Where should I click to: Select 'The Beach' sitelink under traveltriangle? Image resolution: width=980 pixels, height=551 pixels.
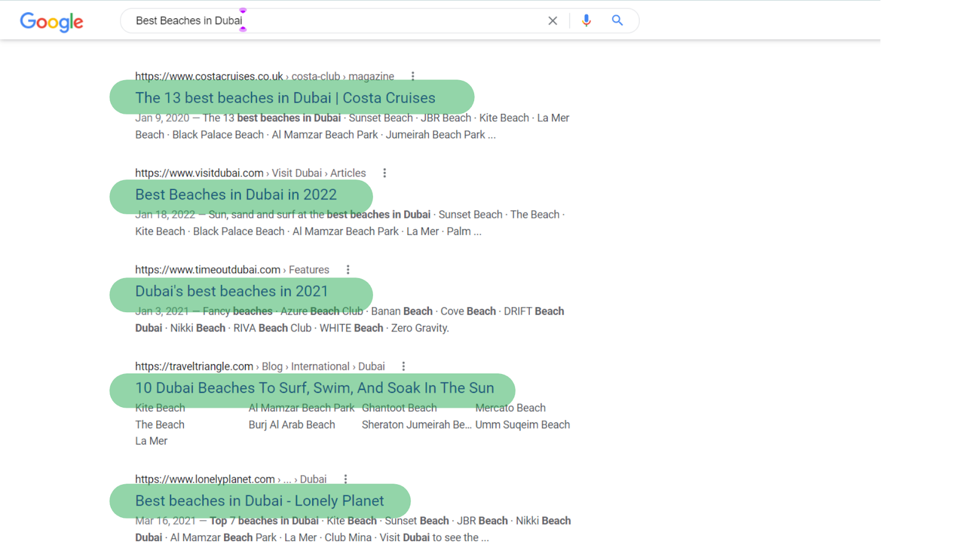(x=160, y=424)
